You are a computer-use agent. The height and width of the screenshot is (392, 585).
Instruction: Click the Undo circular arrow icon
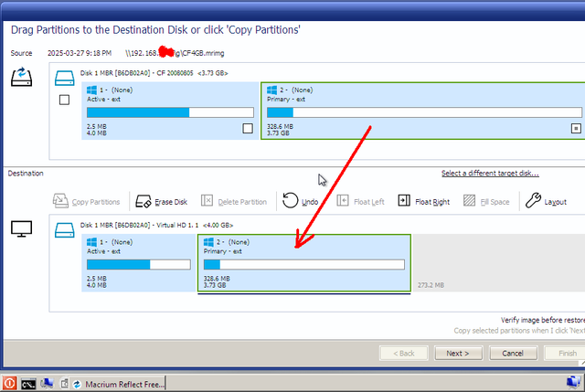pyautogui.click(x=290, y=201)
